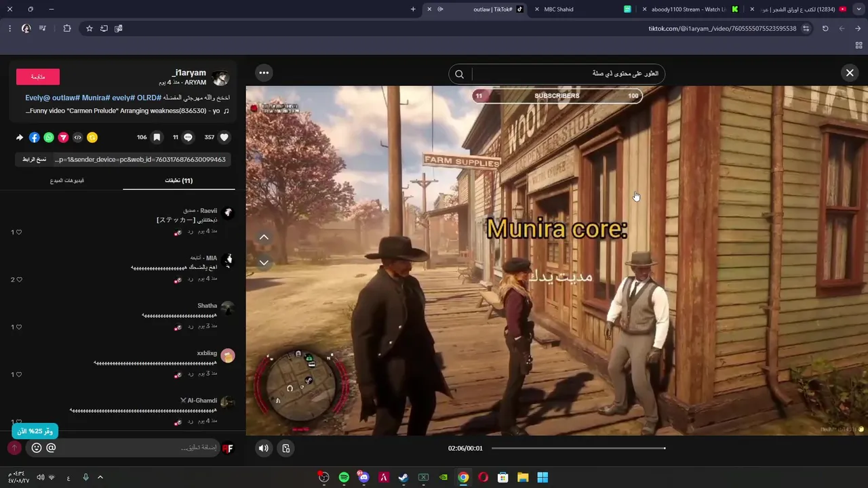The image size is (868, 488).
Task: Like Raevii's comment
Action: (18, 232)
